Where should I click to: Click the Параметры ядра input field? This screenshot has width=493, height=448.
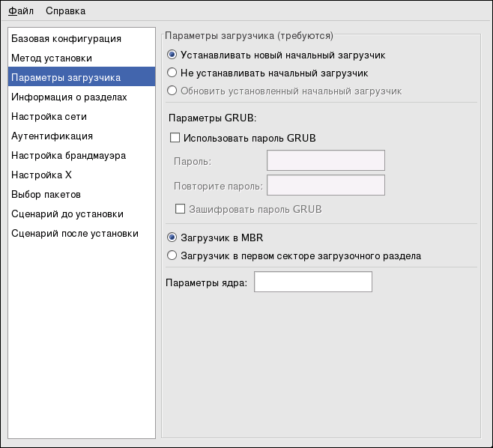pos(313,282)
